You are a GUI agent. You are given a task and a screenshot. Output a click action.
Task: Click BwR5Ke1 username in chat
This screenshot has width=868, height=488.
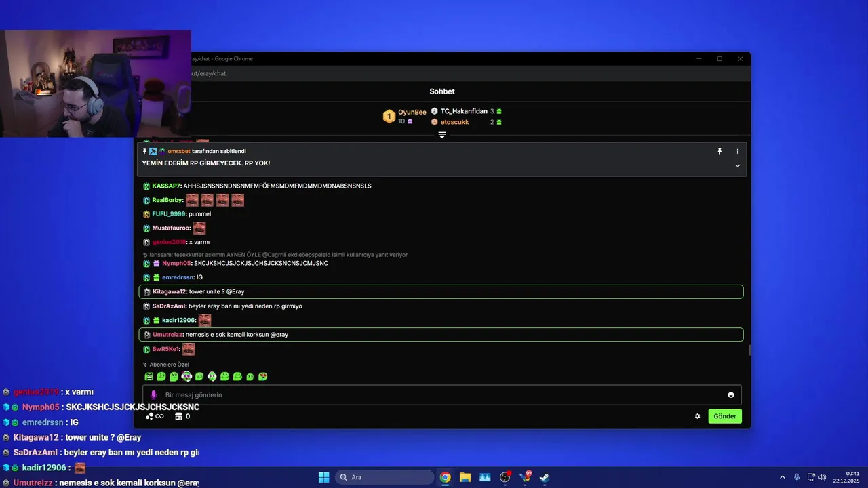click(x=165, y=349)
